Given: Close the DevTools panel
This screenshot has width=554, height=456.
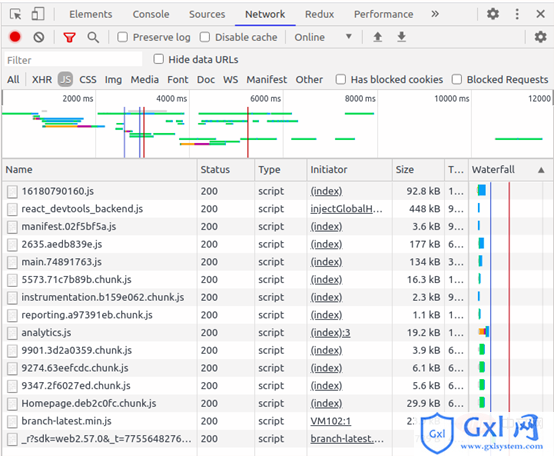Looking at the screenshot, I should point(540,14).
